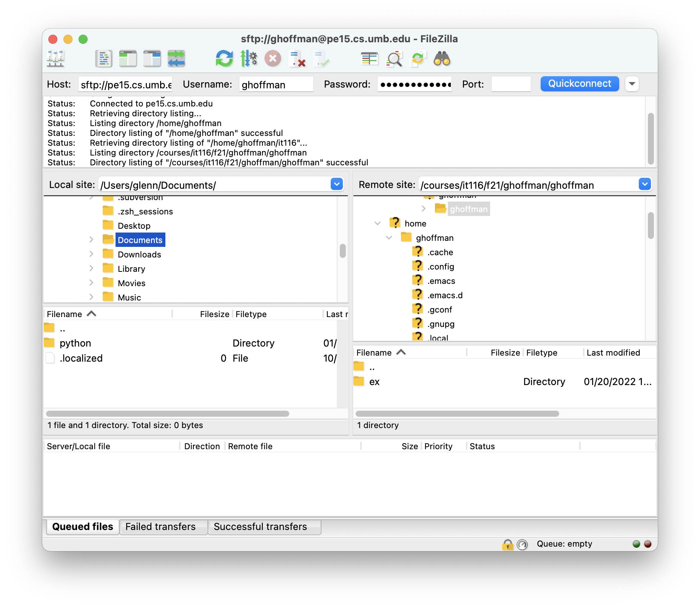Viewport: 700px width, 607px height.
Task: Open parent folder in remote file list
Action: click(x=372, y=367)
